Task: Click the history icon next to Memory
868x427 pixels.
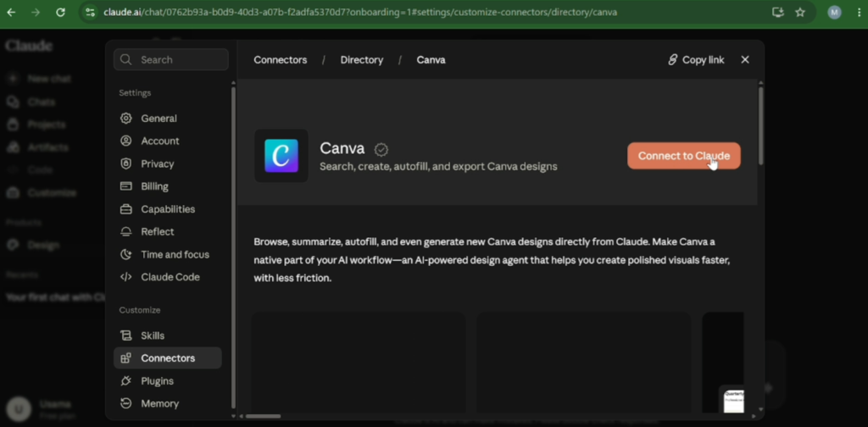Action: [x=126, y=404]
